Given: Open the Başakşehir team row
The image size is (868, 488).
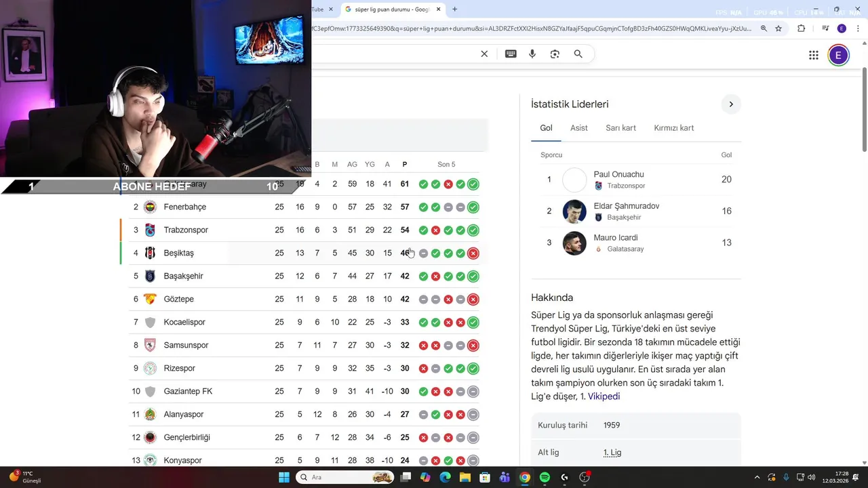Looking at the screenshot, I should (304, 276).
